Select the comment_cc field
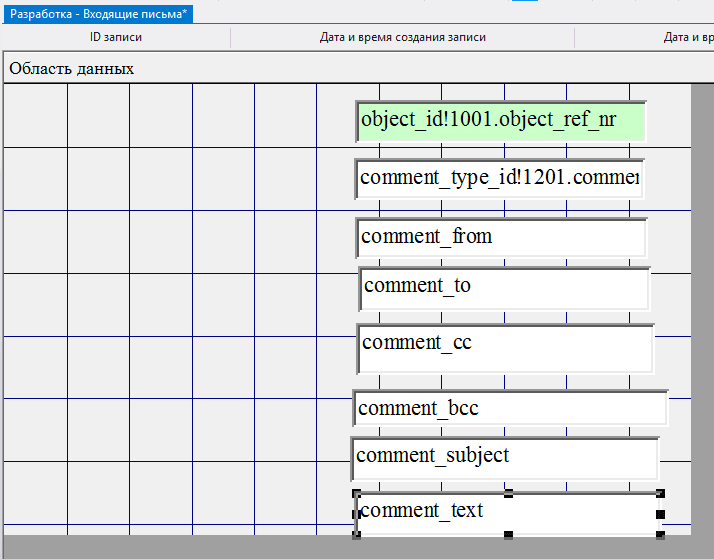This screenshot has width=714, height=559. click(504, 345)
